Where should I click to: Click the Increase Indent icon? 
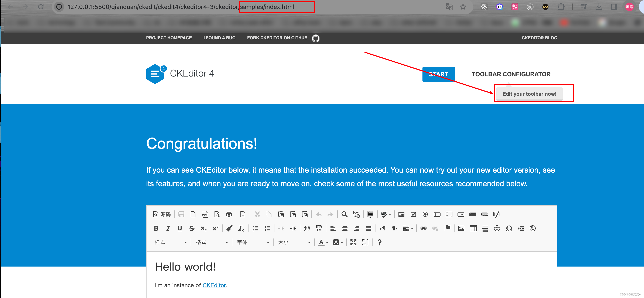tap(293, 228)
